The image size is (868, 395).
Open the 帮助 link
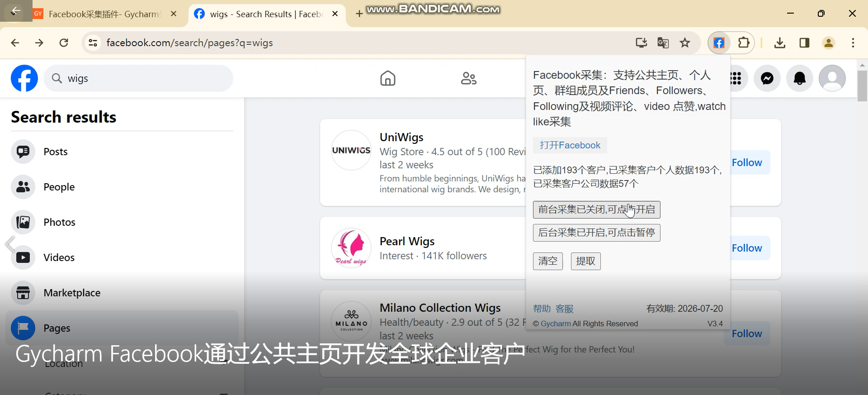pyautogui.click(x=542, y=309)
